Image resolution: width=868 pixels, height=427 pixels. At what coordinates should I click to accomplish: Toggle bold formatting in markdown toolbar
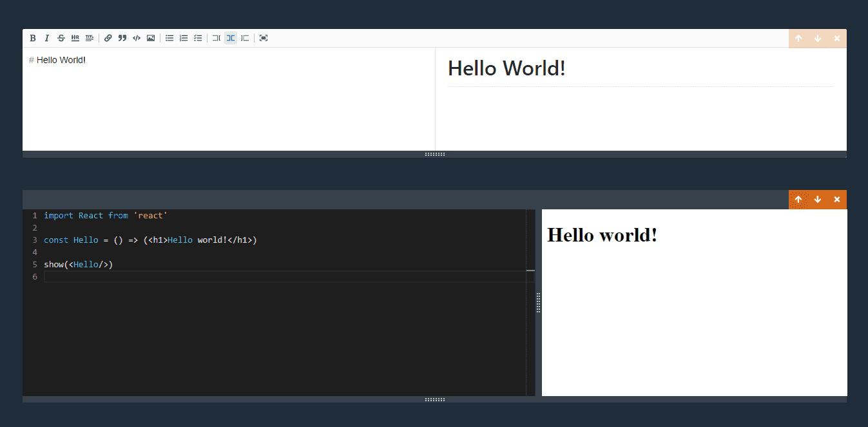33,38
